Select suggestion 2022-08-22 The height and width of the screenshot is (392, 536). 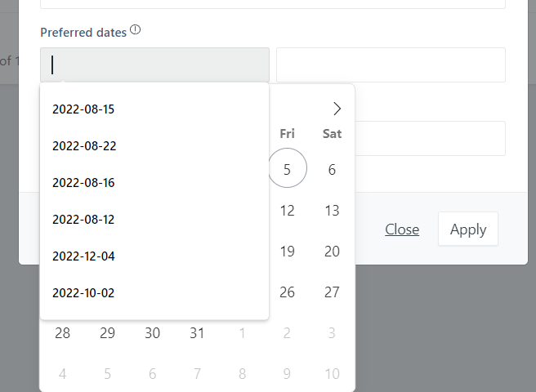pos(154,146)
